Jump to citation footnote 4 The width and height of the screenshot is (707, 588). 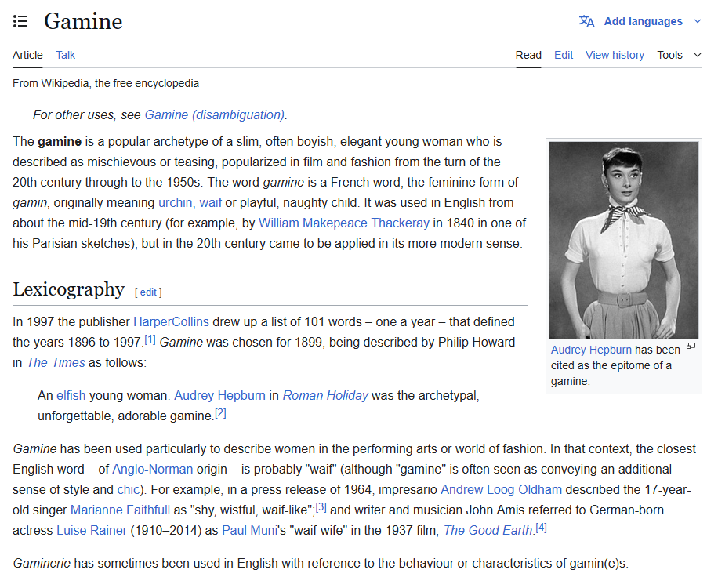point(542,528)
